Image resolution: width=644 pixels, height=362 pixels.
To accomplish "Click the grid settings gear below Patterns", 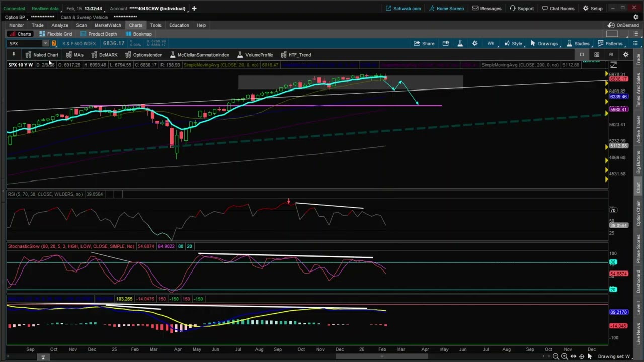I will coord(625,55).
